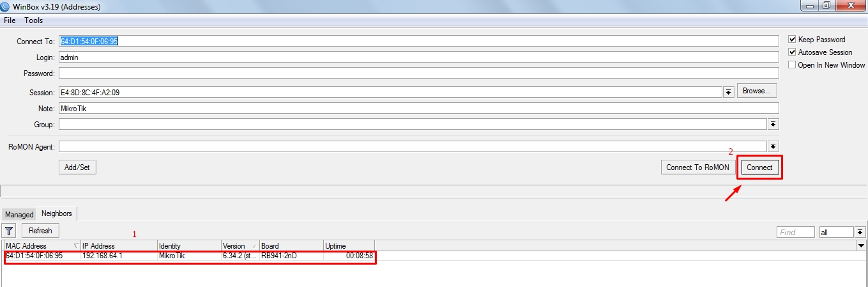
Task: Focus the Password input field
Action: click(x=419, y=73)
